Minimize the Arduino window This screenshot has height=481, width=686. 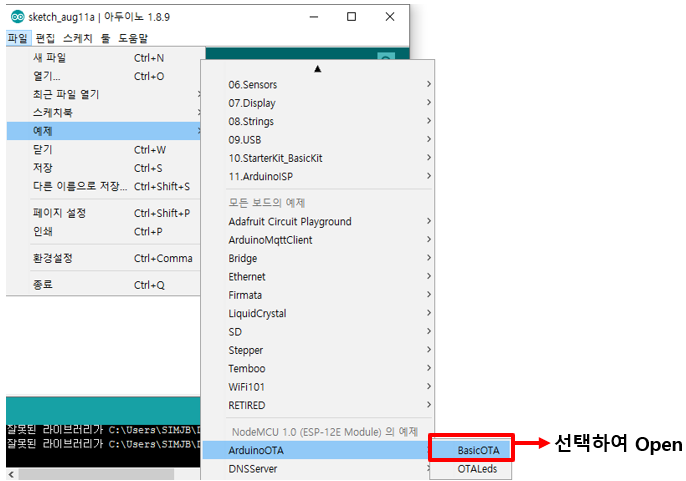(x=314, y=17)
